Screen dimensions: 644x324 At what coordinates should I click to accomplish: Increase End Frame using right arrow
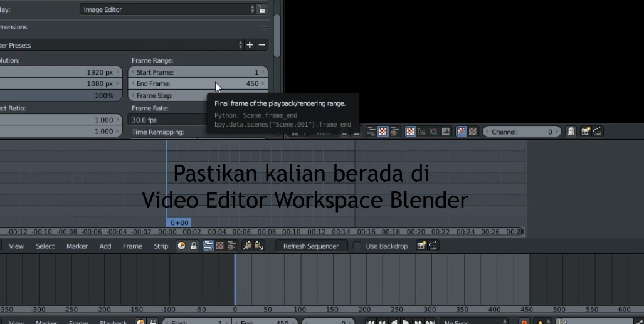[263, 84]
